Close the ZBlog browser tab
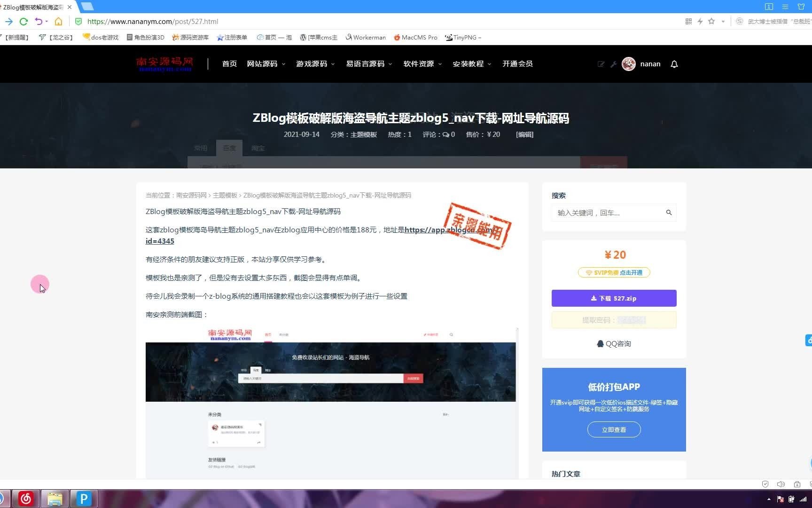Image resolution: width=812 pixels, height=508 pixels. [70, 7]
